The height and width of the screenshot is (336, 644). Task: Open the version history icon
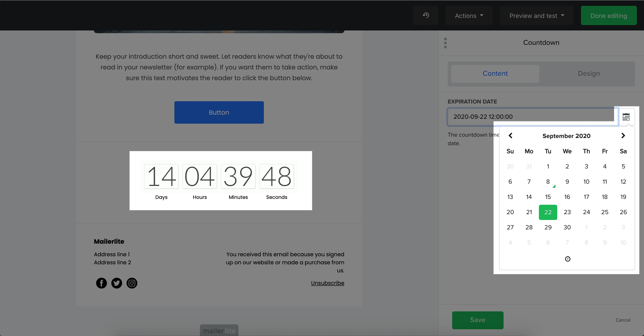(x=426, y=15)
